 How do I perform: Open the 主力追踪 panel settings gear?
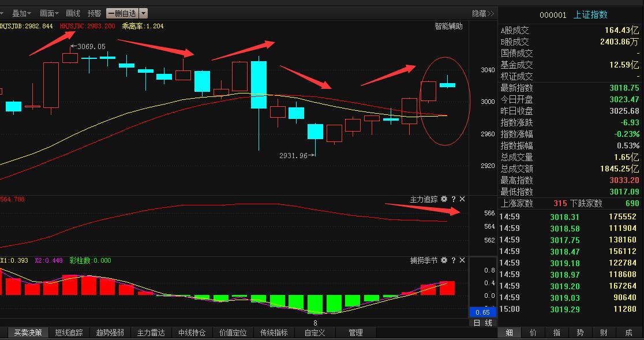coord(444,199)
